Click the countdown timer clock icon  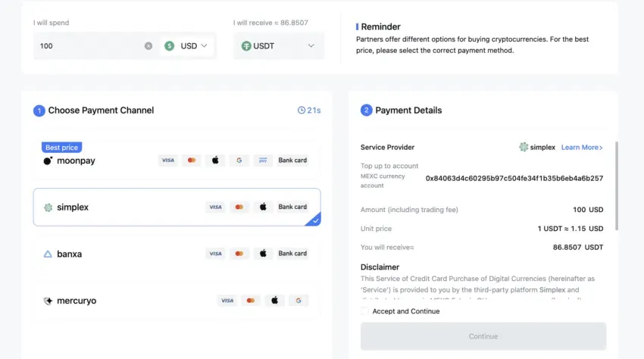point(302,110)
